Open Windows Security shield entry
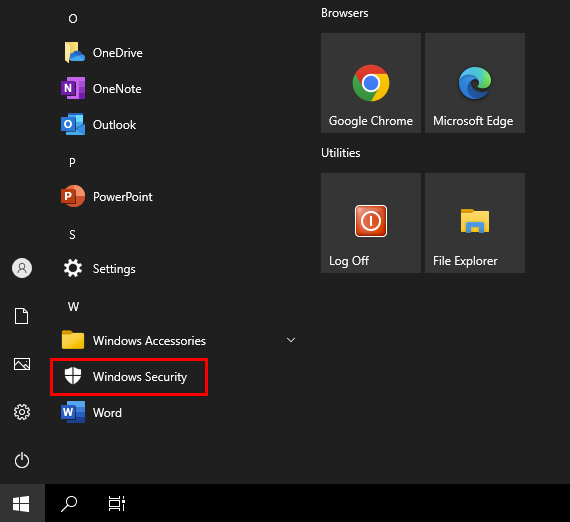The width and height of the screenshot is (570, 522). 129,377
